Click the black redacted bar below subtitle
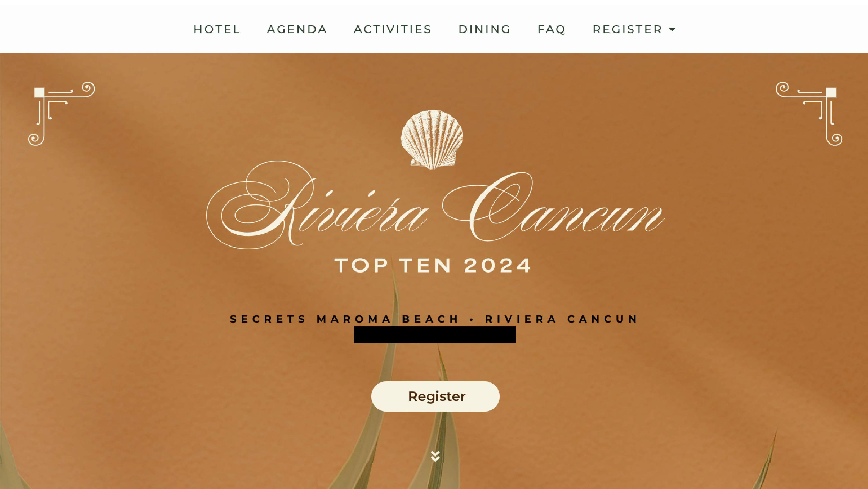Screen dimensions: 868x489 tap(435, 334)
